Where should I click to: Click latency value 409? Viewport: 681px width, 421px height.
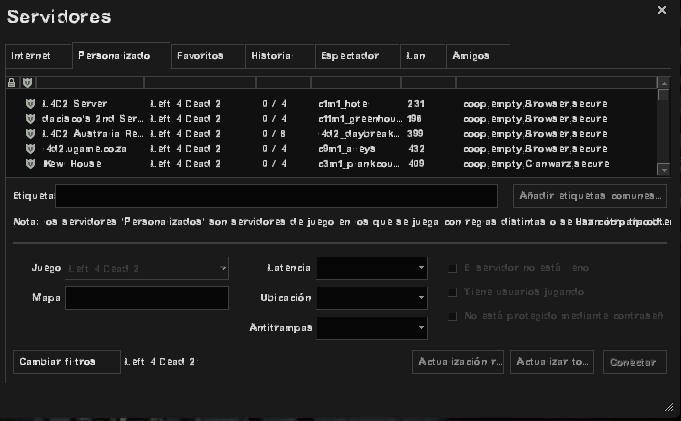click(x=416, y=164)
